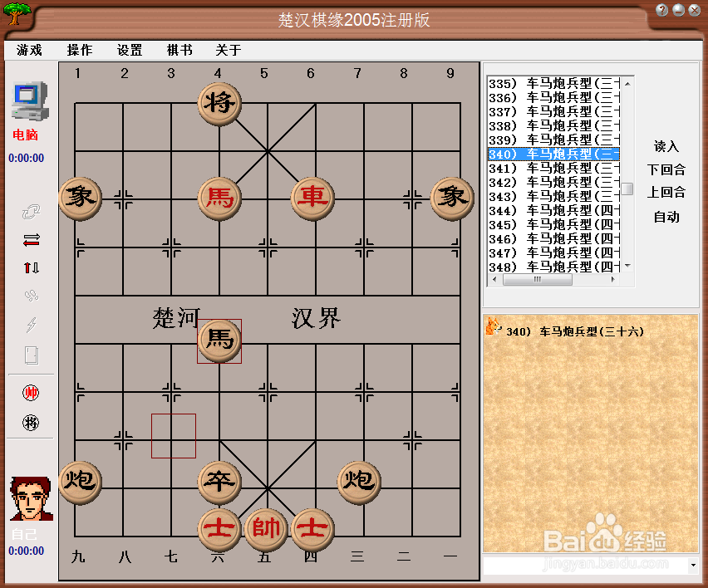Image resolution: width=708 pixels, height=588 pixels.
Task: Click the horizontal scrollbar thumb in list
Action: (x=538, y=279)
